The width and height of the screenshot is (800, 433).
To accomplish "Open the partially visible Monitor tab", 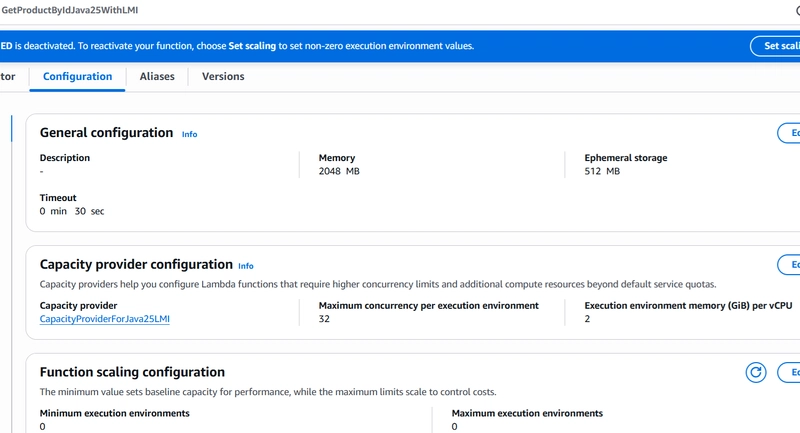I will [8, 76].
